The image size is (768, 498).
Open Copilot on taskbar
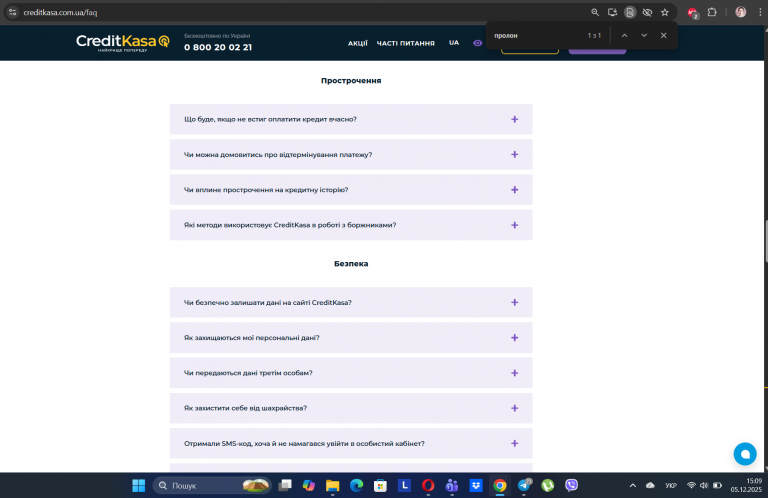[309, 485]
